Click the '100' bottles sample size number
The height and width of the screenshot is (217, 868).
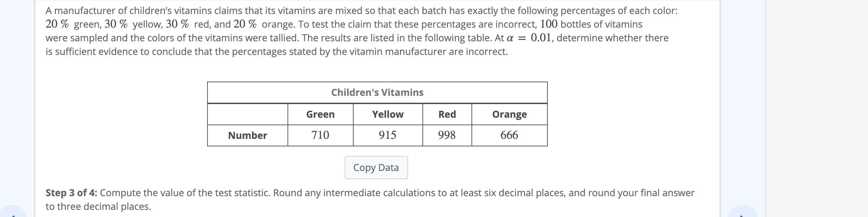click(549, 24)
